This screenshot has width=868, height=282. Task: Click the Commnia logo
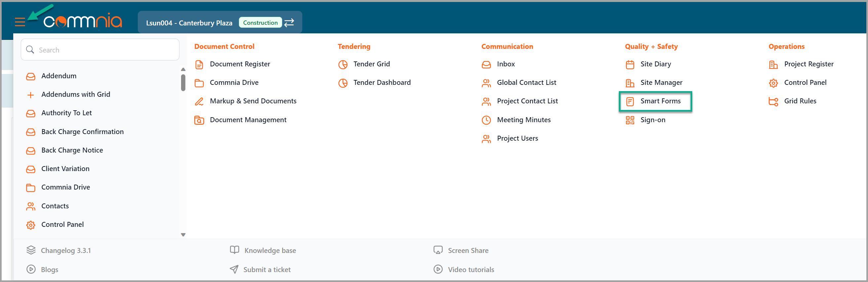coord(83,21)
